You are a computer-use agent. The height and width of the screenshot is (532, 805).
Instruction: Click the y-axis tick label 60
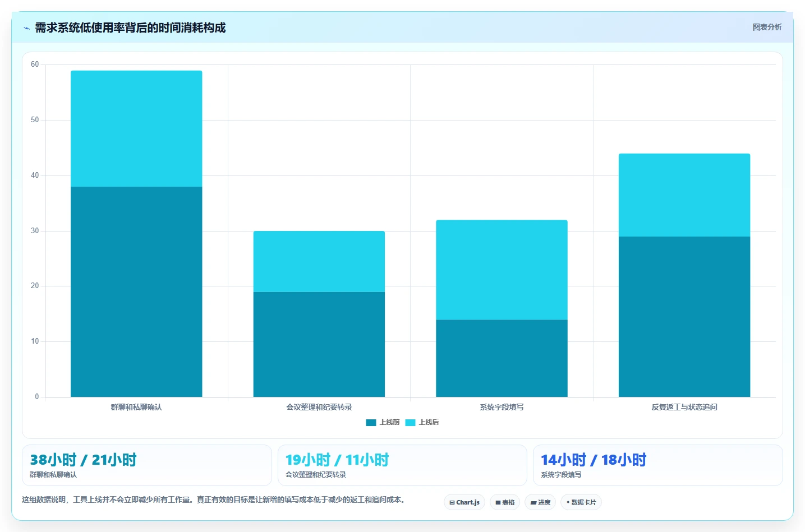tap(35, 64)
